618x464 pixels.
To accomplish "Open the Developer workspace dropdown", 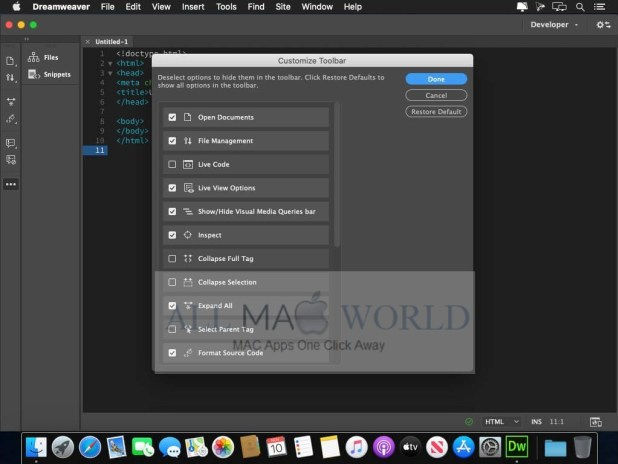I will 554,24.
